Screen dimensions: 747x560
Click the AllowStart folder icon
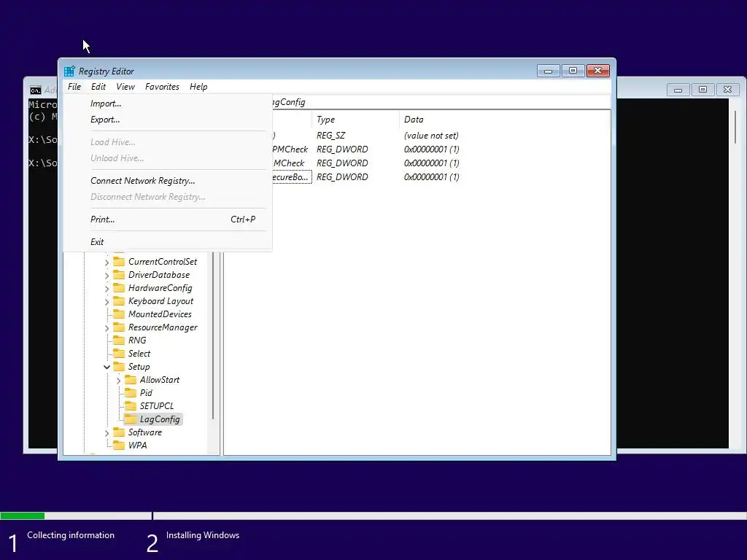(131, 379)
